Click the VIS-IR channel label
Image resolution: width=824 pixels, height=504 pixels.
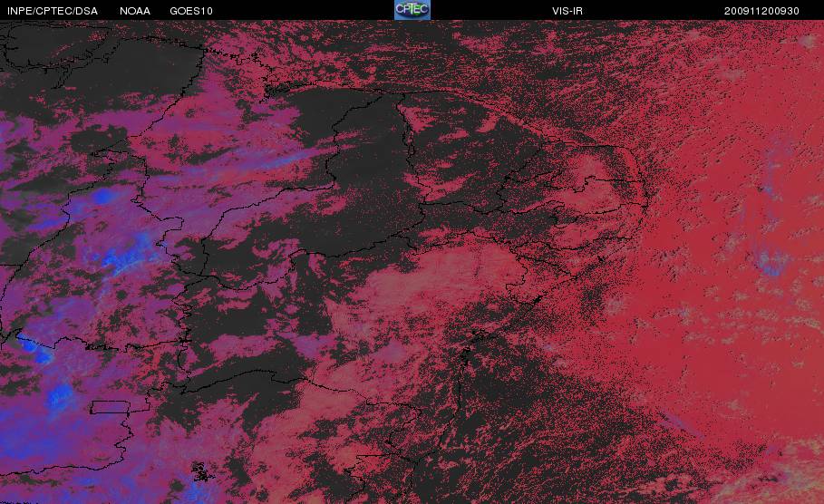(567, 11)
